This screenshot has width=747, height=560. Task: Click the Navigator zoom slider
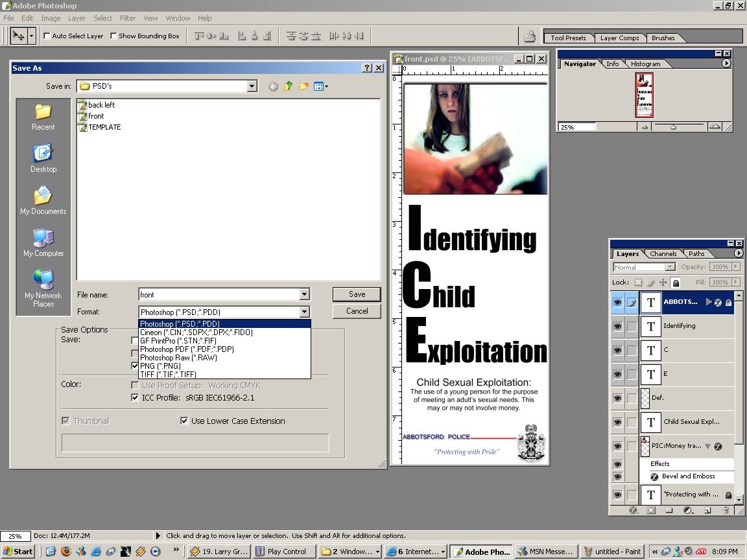tap(673, 127)
